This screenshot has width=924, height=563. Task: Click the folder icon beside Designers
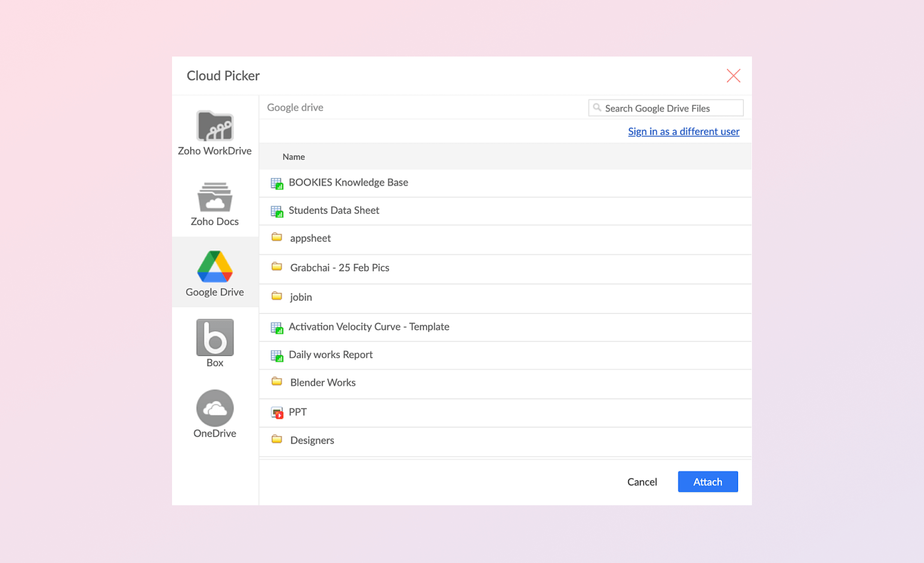coord(277,439)
